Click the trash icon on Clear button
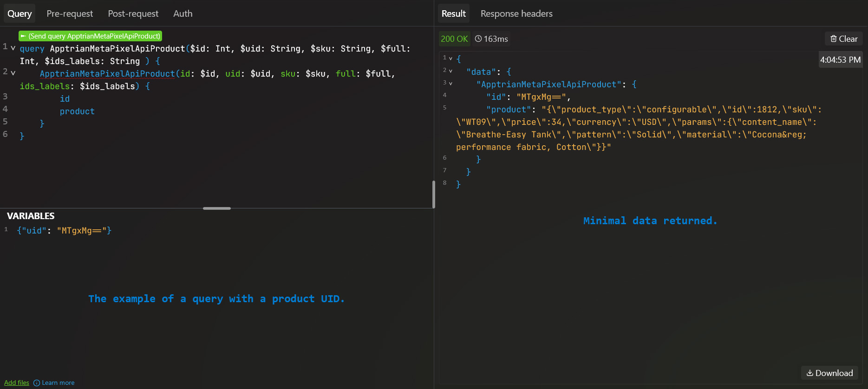The image size is (868, 389). coord(834,39)
